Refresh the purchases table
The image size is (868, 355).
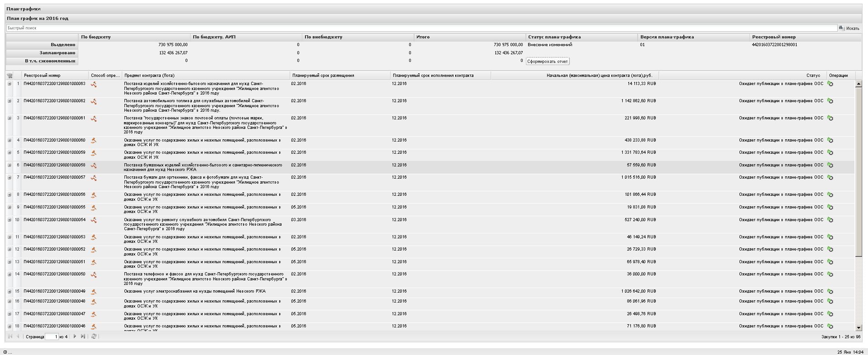tap(94, 336)
